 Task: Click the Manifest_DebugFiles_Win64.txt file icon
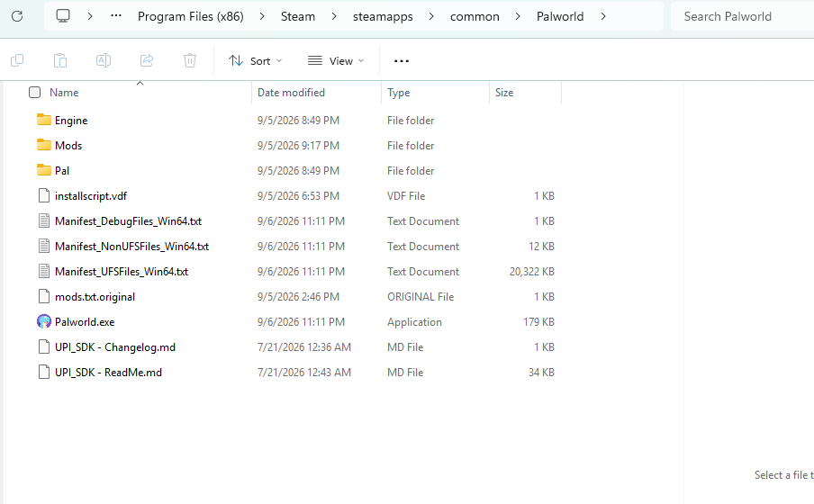pyautogui.click(x=44, y=220)
